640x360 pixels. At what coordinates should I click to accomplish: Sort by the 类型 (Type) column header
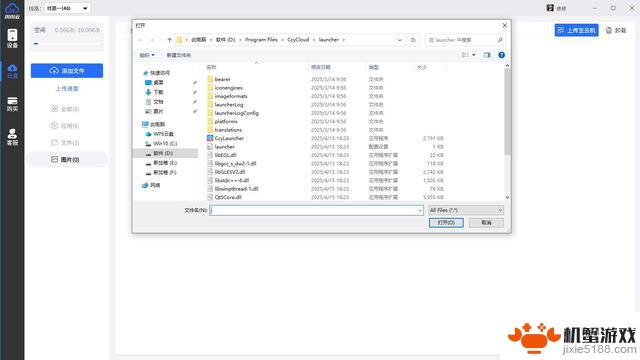(373, 67)
